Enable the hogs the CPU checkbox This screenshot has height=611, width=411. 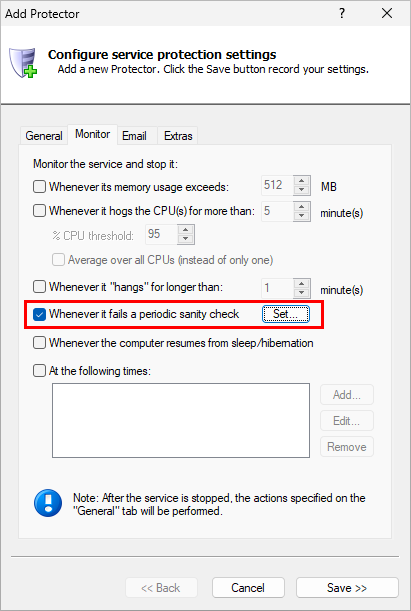pyautogui.click(x=39, y=211)
